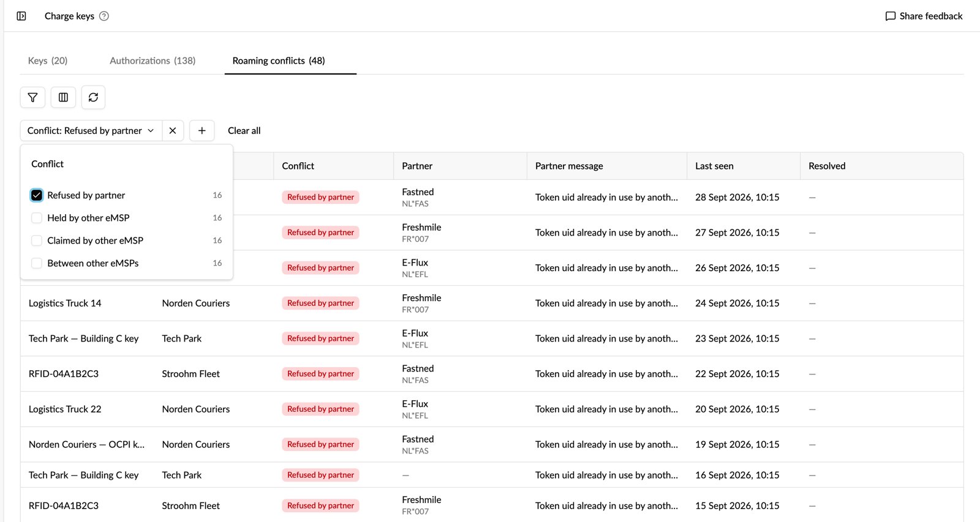Screen dimensions: 980x522
Task: Click Refused by partner badge for 28 Sept
Action: (x=320, y=197)
